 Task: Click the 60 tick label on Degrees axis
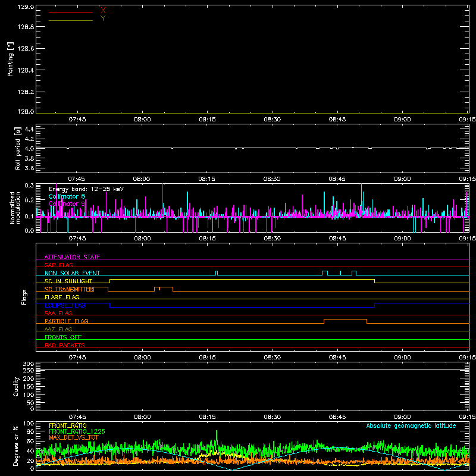pyautogui.click(x=30, y=441)
